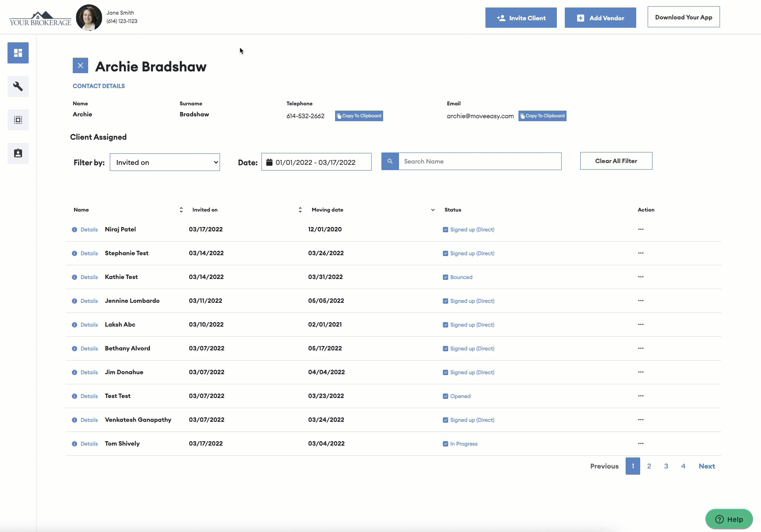Image resolution: width=761 pixels, height=532 pixels.
Task: Toggle Opened checkbox for Test Test
Action: point(445,396)
